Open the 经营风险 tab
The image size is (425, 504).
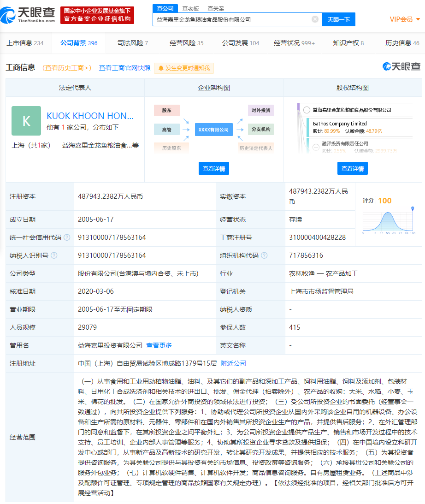187,43
